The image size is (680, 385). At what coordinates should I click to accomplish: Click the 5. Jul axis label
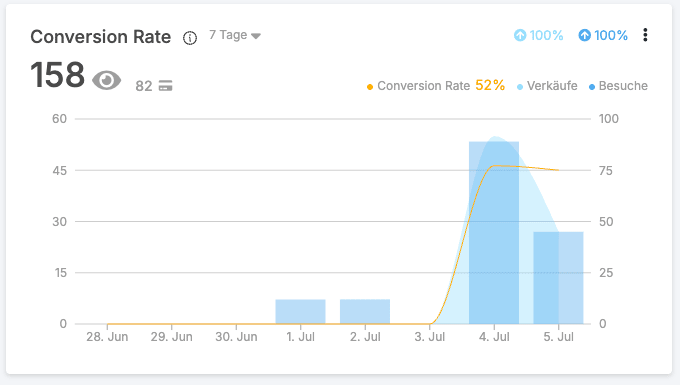(x=559, y=337)
